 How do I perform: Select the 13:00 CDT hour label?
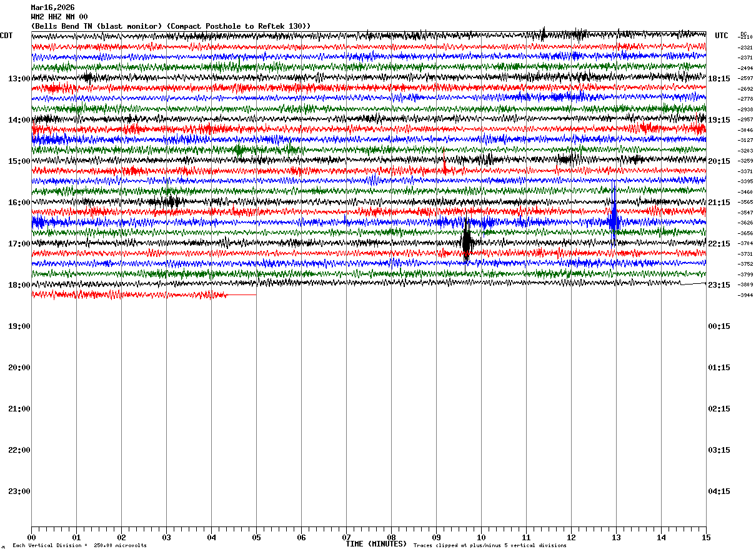click(19, 79)
